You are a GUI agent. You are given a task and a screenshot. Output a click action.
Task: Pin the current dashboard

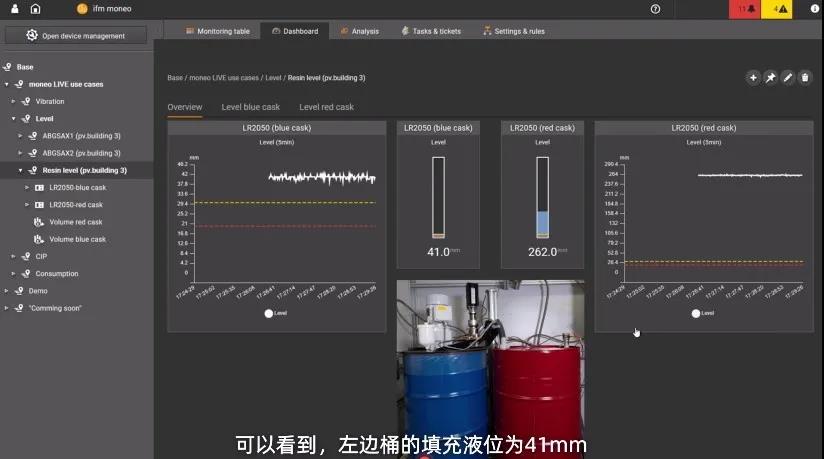pos(771,77)
